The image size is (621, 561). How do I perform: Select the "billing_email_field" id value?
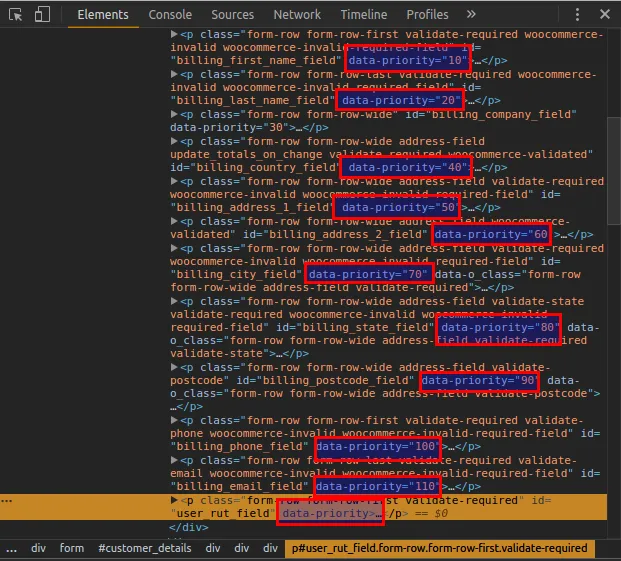(239, 486)
